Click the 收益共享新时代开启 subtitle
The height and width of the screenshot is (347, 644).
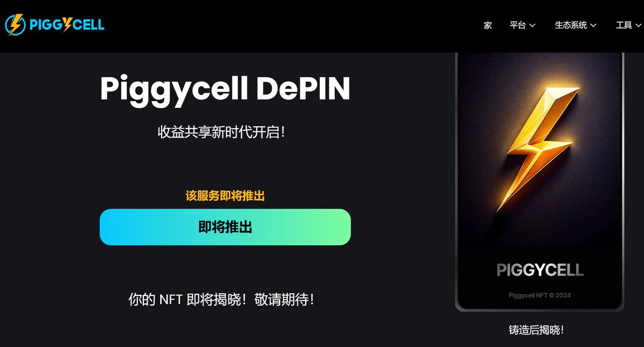pyautogui.click(x=222, y=132)
